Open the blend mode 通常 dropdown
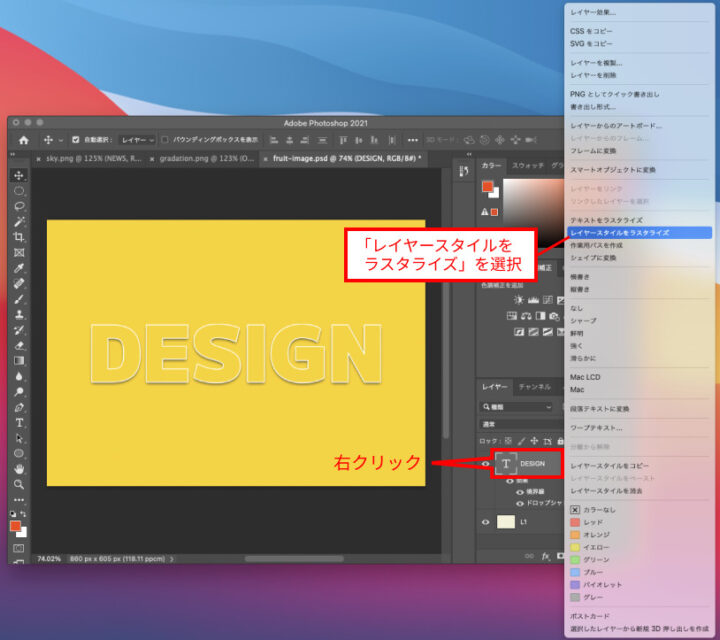Screen dimensions: 720x640 522,424
